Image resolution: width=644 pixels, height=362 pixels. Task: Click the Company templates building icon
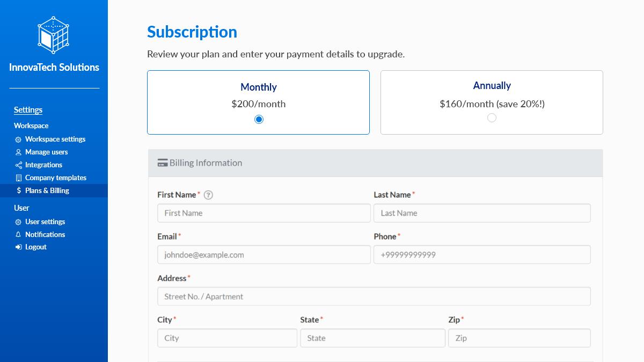pyautogui.click(x=18, y=178)
